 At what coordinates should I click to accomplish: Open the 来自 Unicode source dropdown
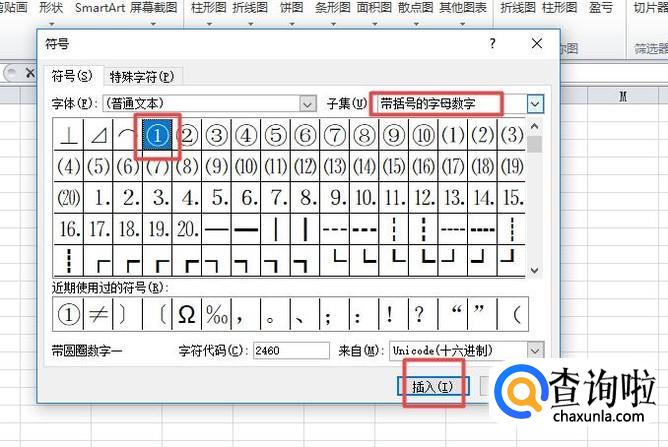point(535,351)
